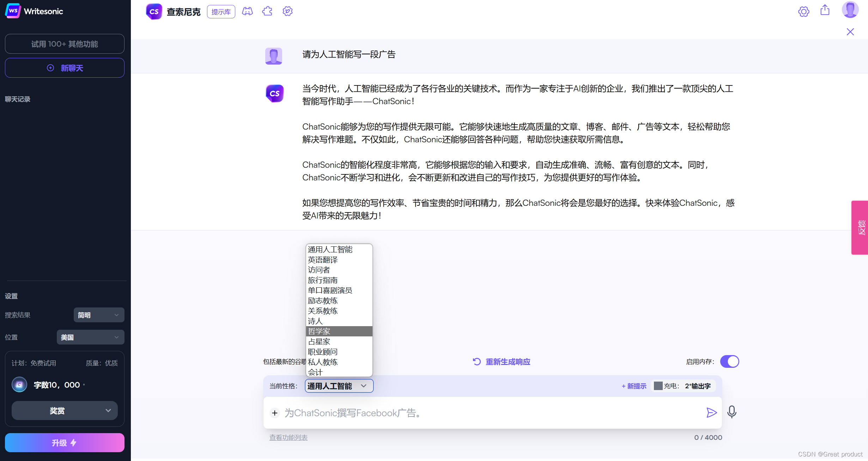Expand the 奖赏 rewards dropdown
This screenshot has height=461, width=868.
(65, 411)
